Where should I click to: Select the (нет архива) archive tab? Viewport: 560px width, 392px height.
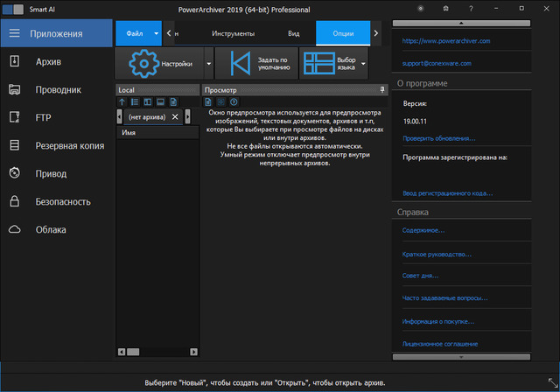147,117
